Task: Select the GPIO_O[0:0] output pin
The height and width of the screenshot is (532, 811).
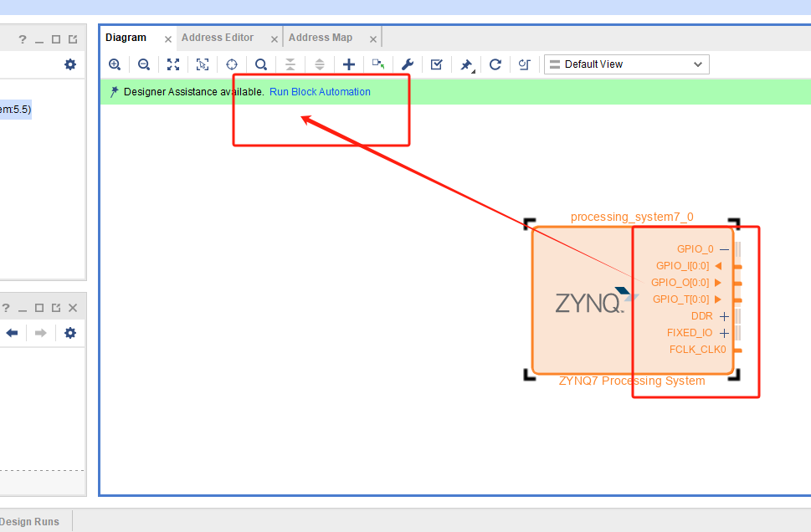Action: click(685, 283)
